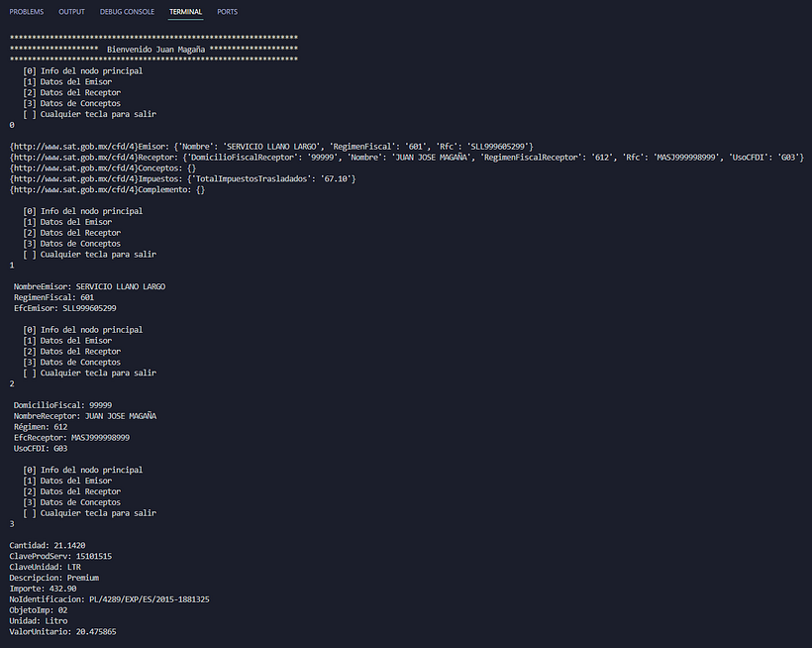Image resolution: width=812 pixels, height=648 pixels.
Task: Open the PORTS tab
Action: tap(228, 12)
